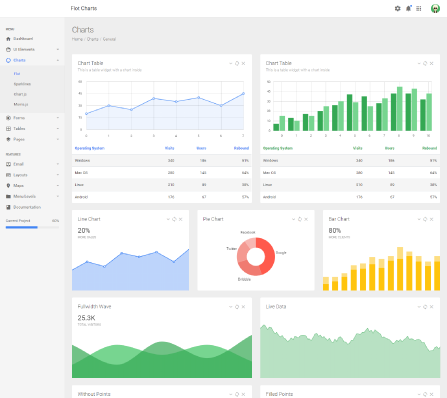
Task: Expand the Maps menu arrow
Action: pos(58,186)
